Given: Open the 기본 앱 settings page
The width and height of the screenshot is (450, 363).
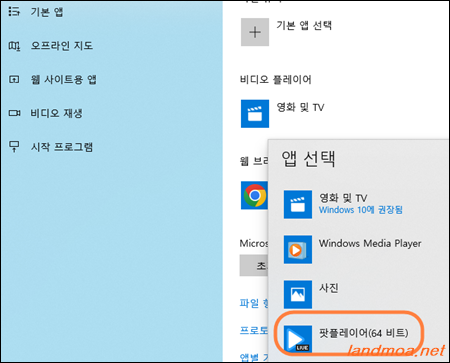Looking at the screenshot, I should click(x=47, y=12).
